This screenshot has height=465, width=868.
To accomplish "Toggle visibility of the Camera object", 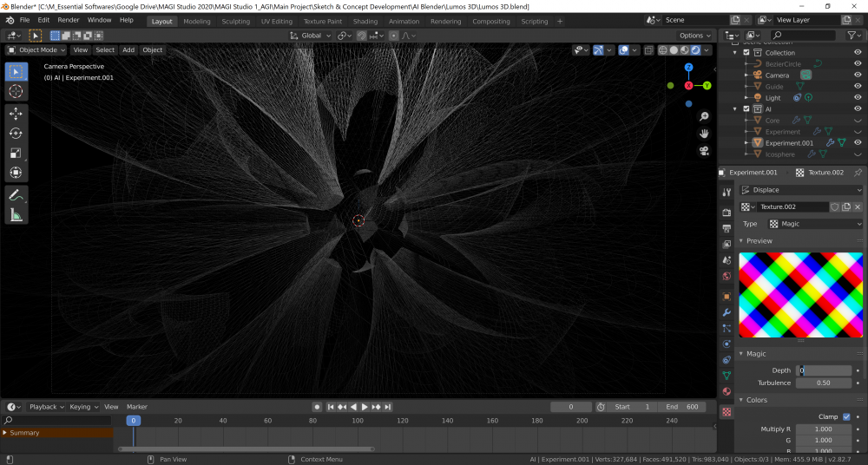I will click(x=858, y=75).
